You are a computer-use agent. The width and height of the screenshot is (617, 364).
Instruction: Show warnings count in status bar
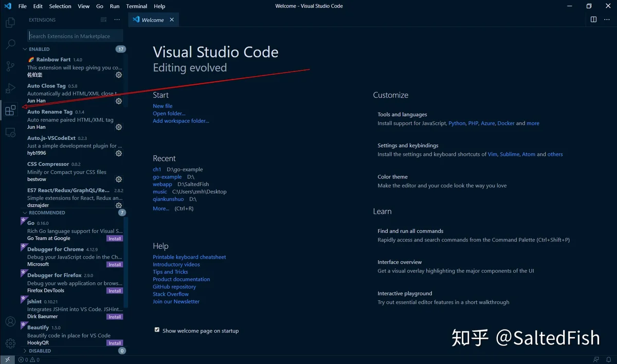click(35, 360)
